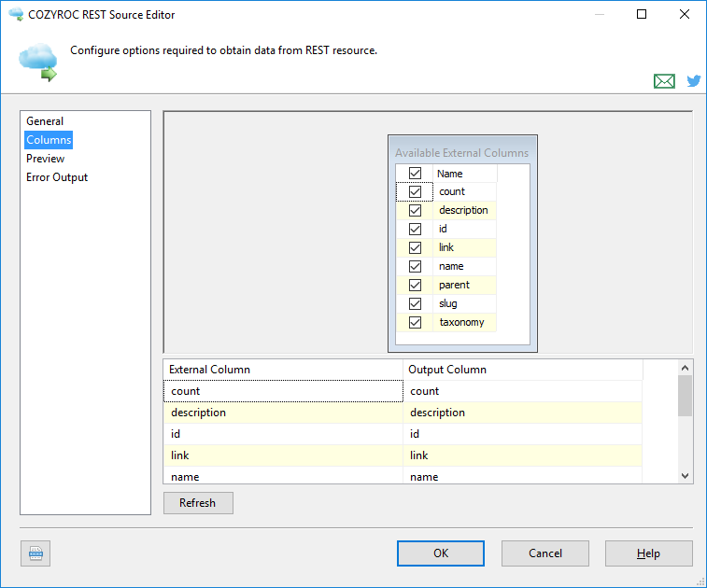Open the Error Output page
Screen dimensions: 707x588
[57, 177]
